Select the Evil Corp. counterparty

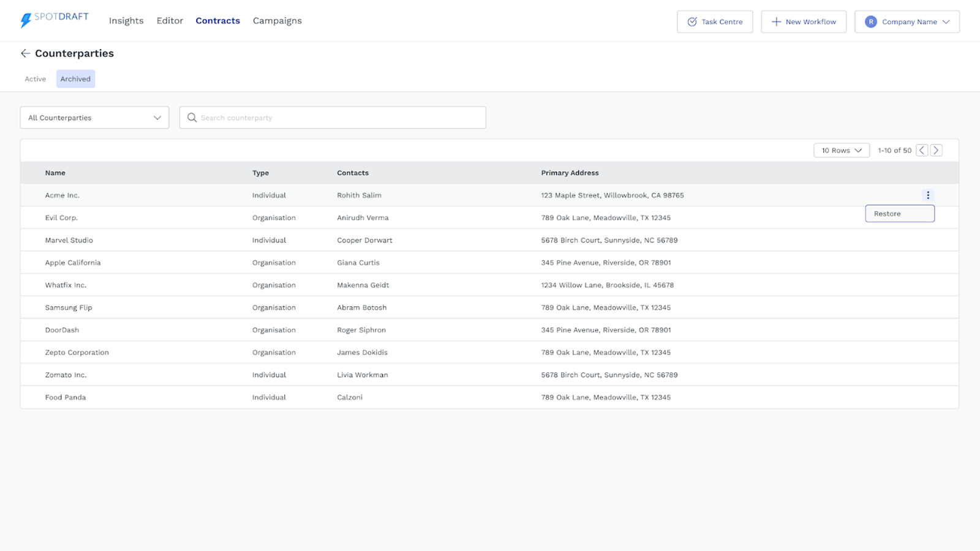tap(61, 218)
